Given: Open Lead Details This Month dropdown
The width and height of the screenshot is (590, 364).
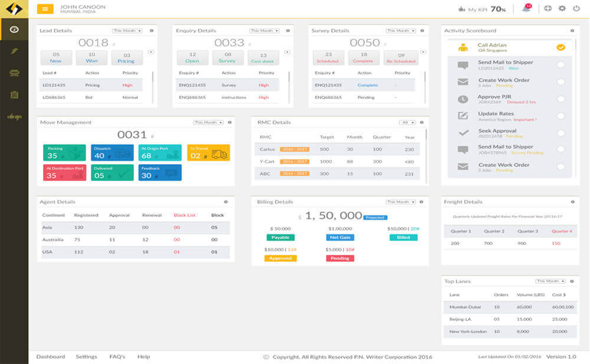Looking at the screenshot, I should 127,31.
